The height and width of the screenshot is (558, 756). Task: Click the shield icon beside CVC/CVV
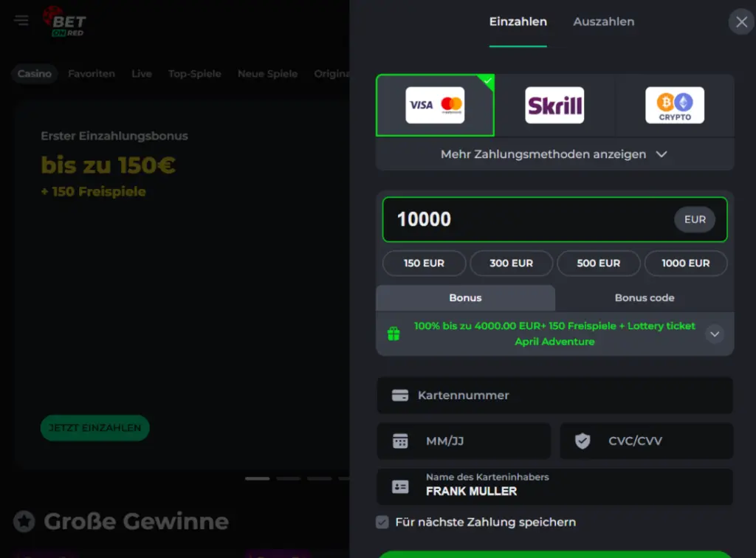(x=583, y=441)
